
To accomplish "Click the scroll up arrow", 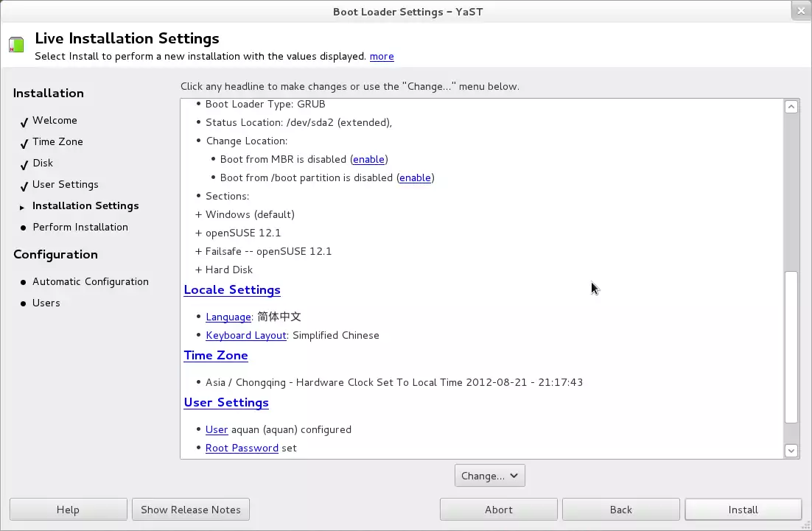I will click(791, 107).
